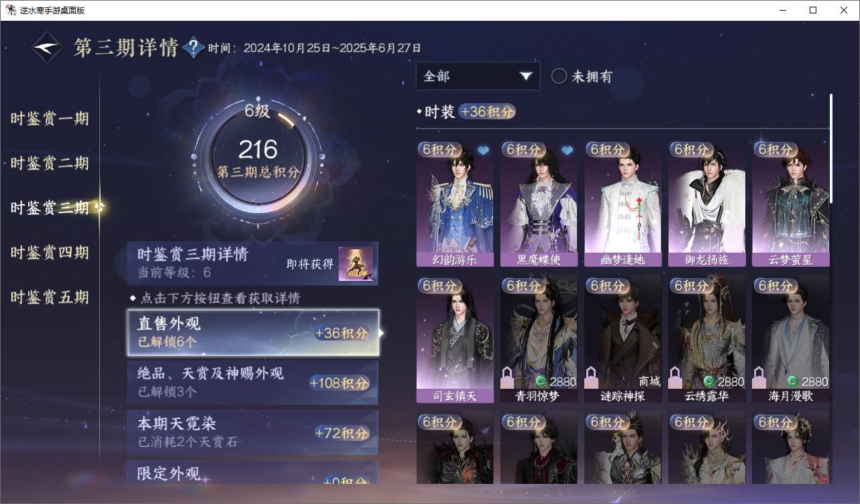
Task: Click the blue heart on 黑魔蝶使 outfit
Action: 567,150
